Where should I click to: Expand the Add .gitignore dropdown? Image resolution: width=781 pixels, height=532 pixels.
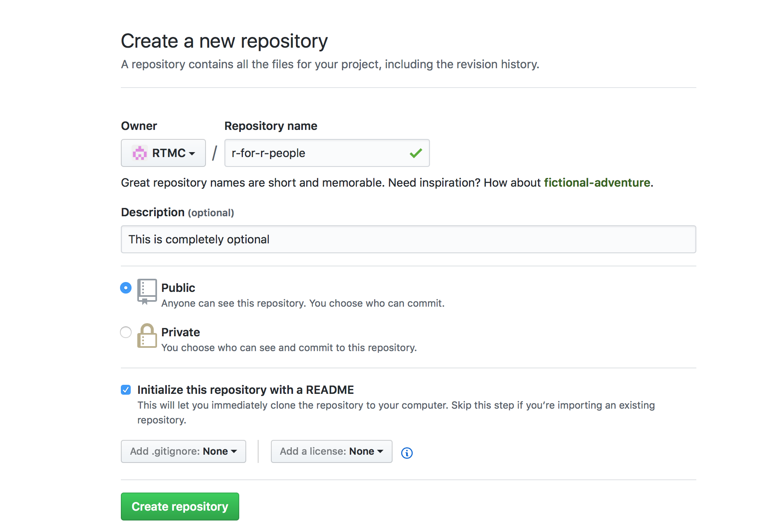pyautogui.click(x=183, y=451)
